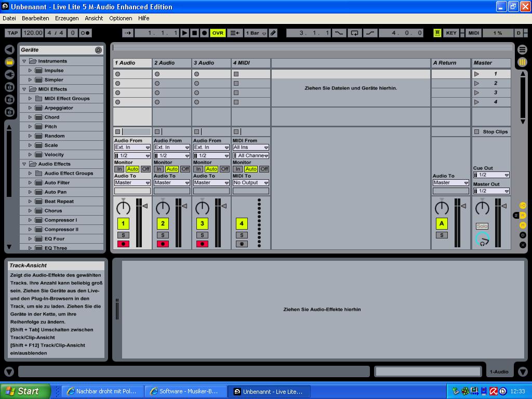Open the Cue Out dropdown

[x=491, y=175]
